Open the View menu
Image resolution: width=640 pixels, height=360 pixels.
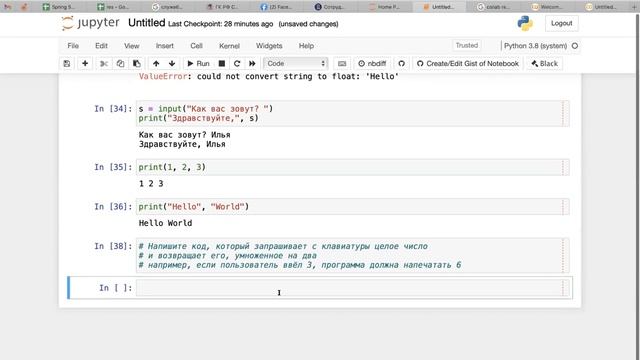[131, 46]
